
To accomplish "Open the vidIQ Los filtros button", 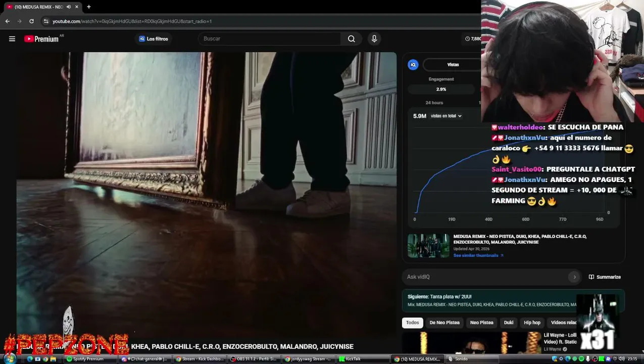I will 154,39.
